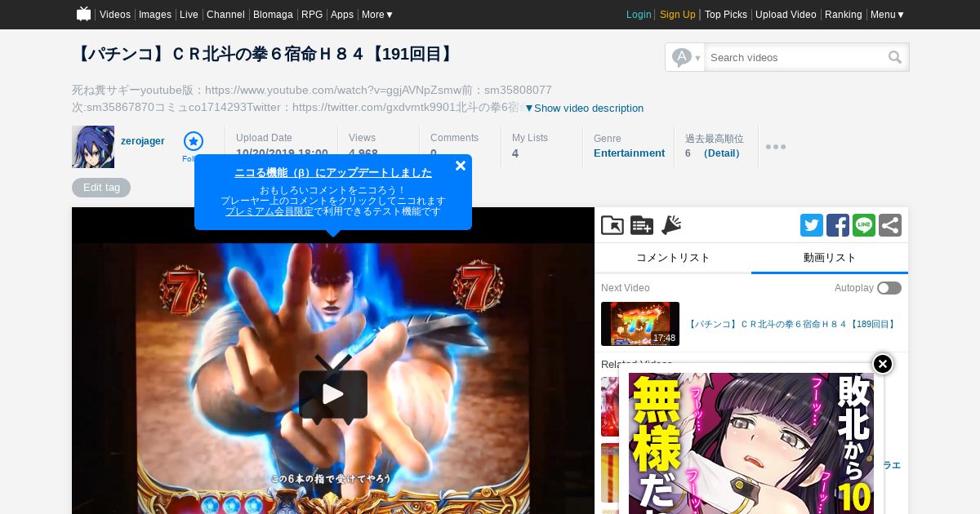Open the Images section
The height and width of the screenshot is (514, 980).
155,15
